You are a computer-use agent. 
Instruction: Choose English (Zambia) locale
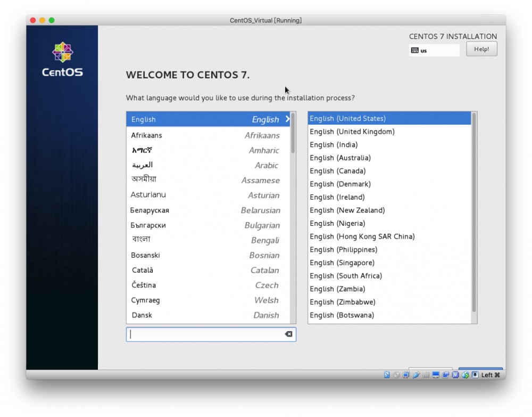point(389,289)
